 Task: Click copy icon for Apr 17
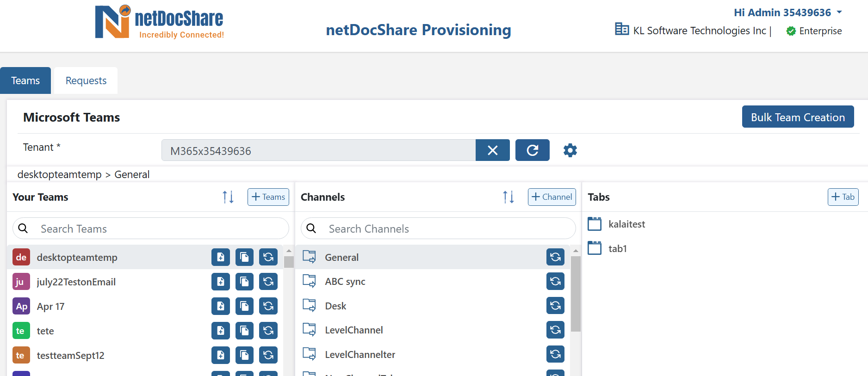click(244, 306)
